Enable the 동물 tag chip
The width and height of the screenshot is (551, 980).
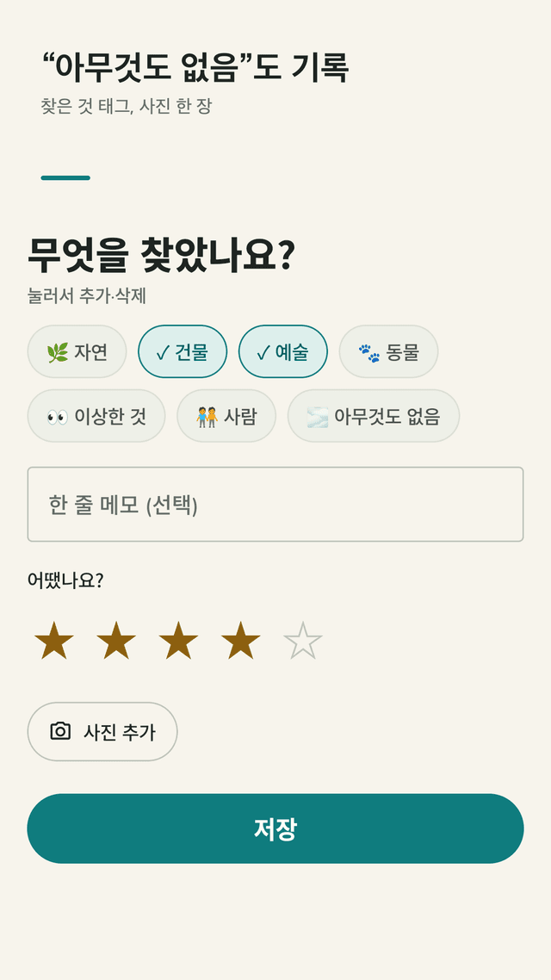(388, 351)
